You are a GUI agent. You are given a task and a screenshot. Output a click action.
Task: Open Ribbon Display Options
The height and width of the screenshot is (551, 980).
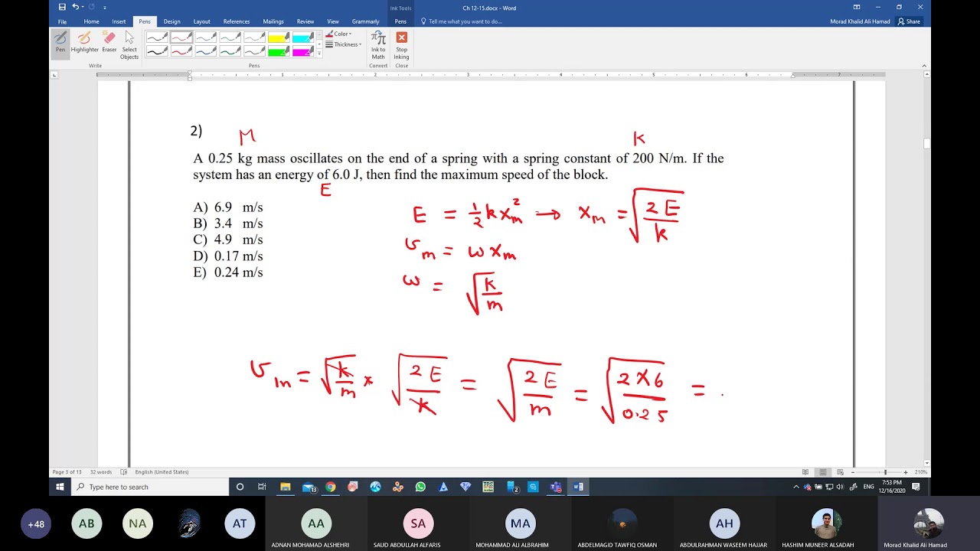coord(857,7)
